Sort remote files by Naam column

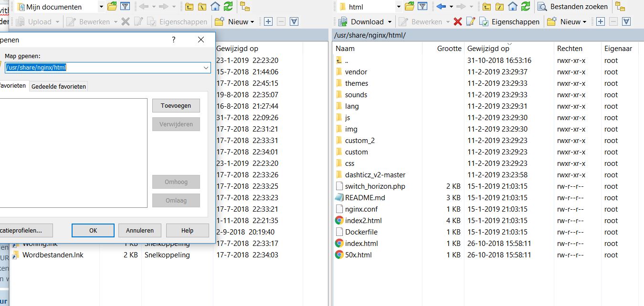coord(377,49)
